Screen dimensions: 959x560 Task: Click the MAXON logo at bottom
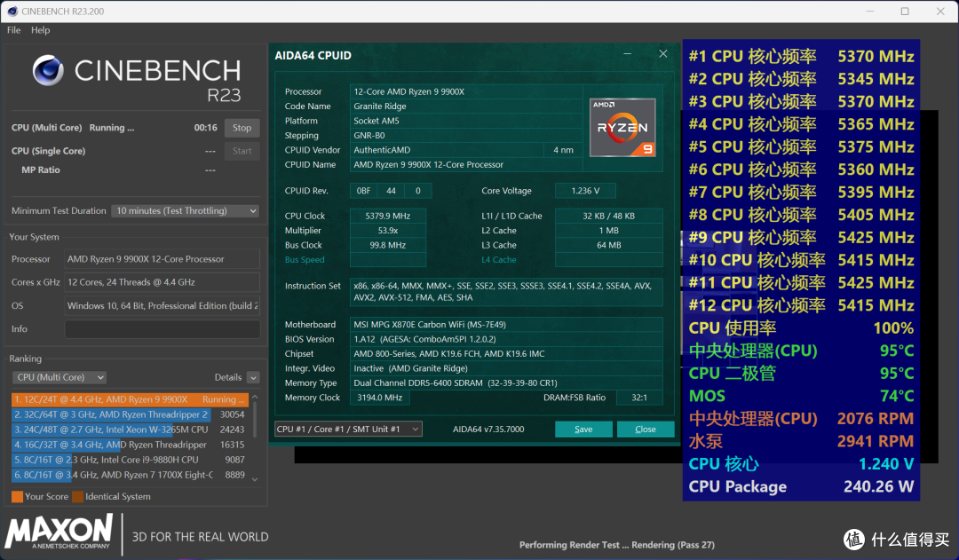coord(59,532)
